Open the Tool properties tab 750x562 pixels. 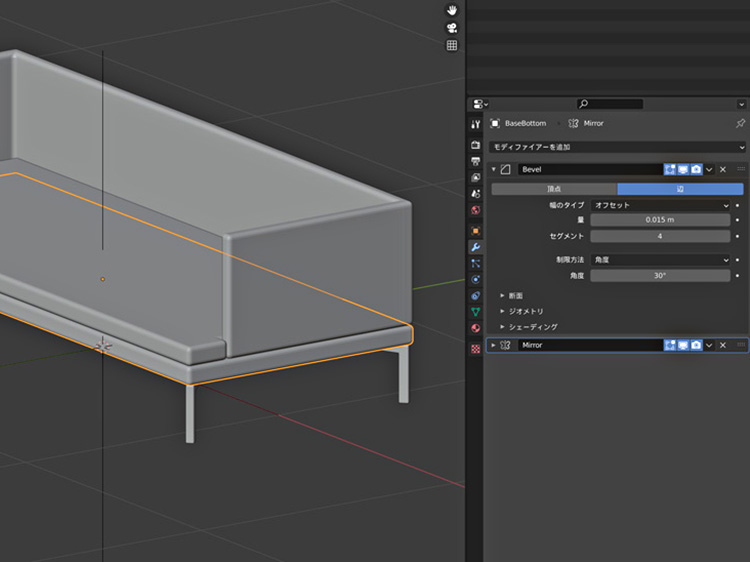[476, 124]
